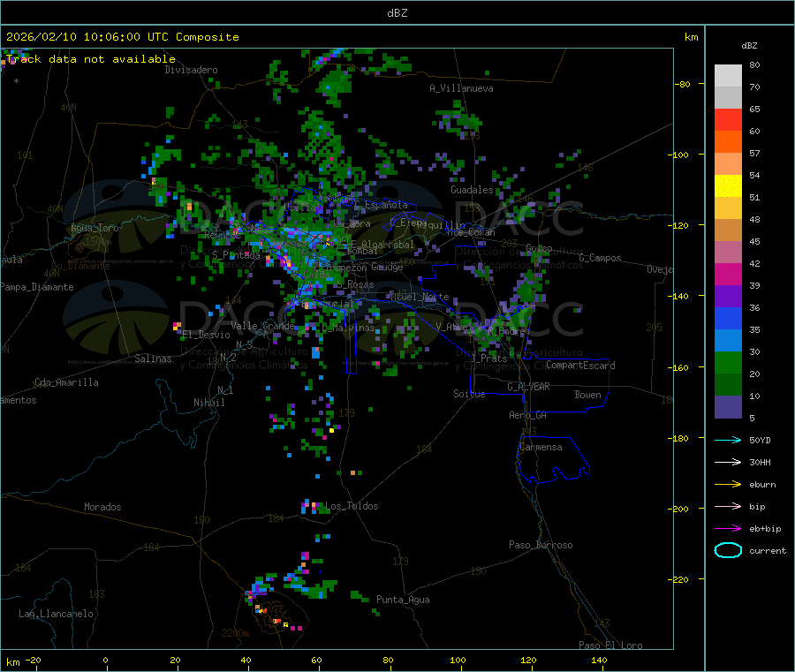Image resolution: width=795 pixels, height=672 pixels.
Task: Click the -80 km tick on right axis
Action: pyautogui.click(x=682, y=84)
